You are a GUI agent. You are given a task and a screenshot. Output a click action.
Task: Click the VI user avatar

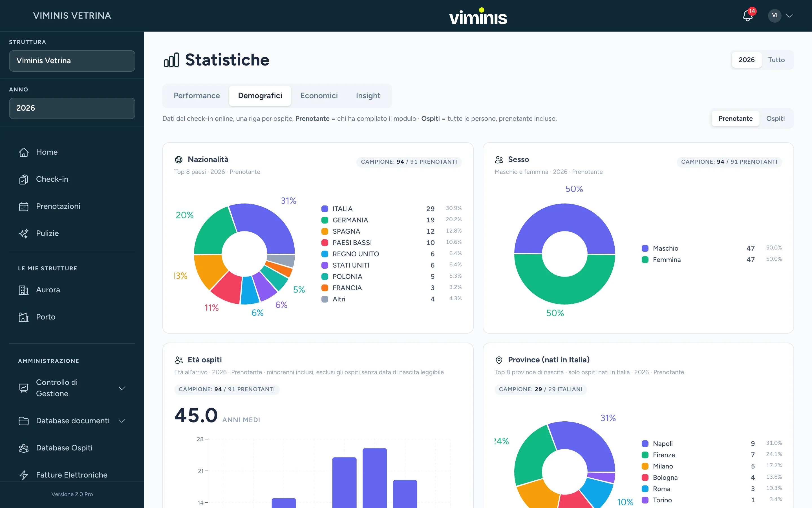coord(775,16)
